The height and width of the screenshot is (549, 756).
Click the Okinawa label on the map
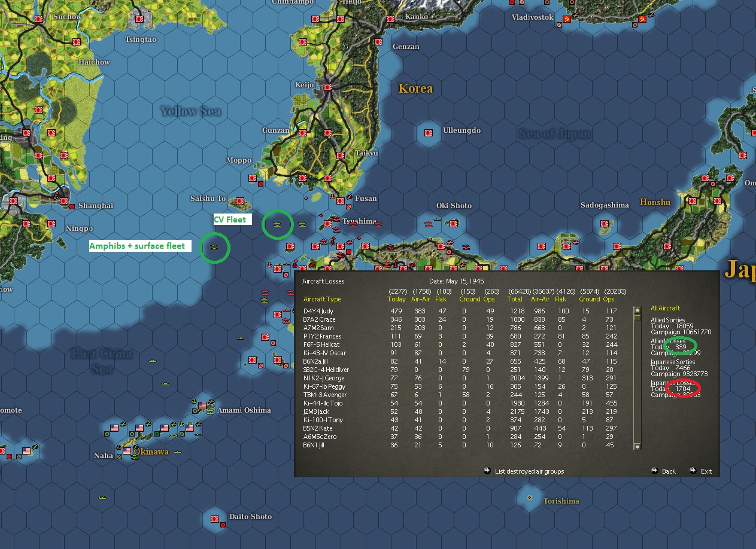pyautogui.click(x=151, y=452)
